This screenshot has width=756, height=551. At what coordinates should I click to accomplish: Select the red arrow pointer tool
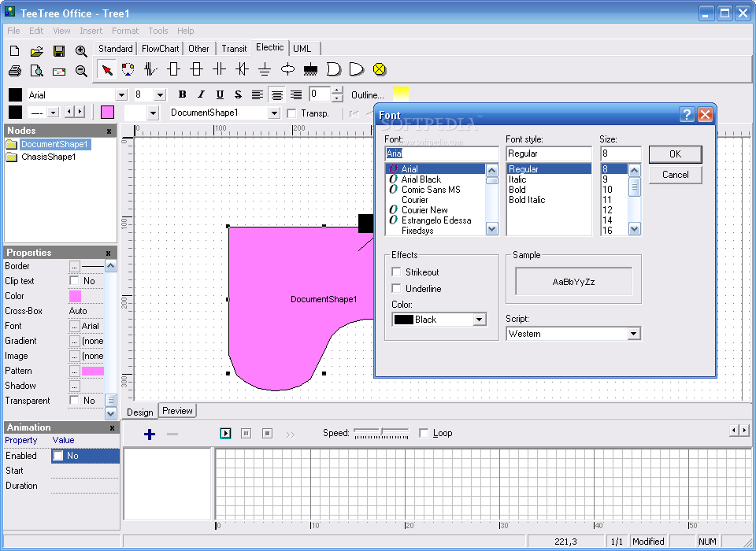[x=106, y=69]
